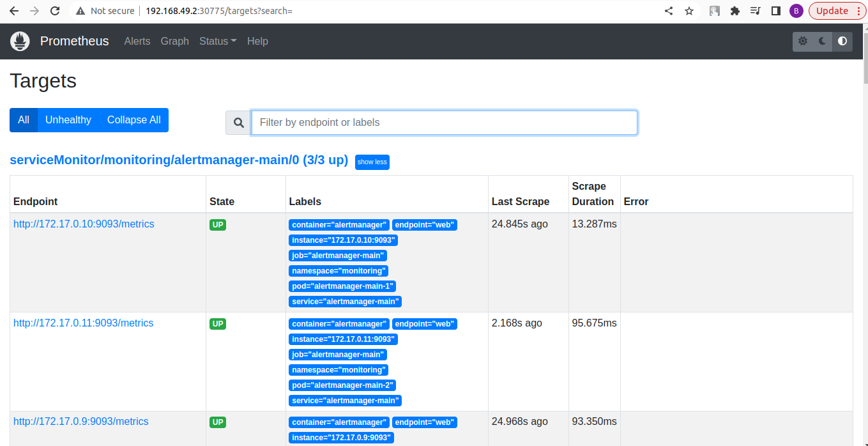
Task: Click Scrape Duration column header
Action: (593, 194)
